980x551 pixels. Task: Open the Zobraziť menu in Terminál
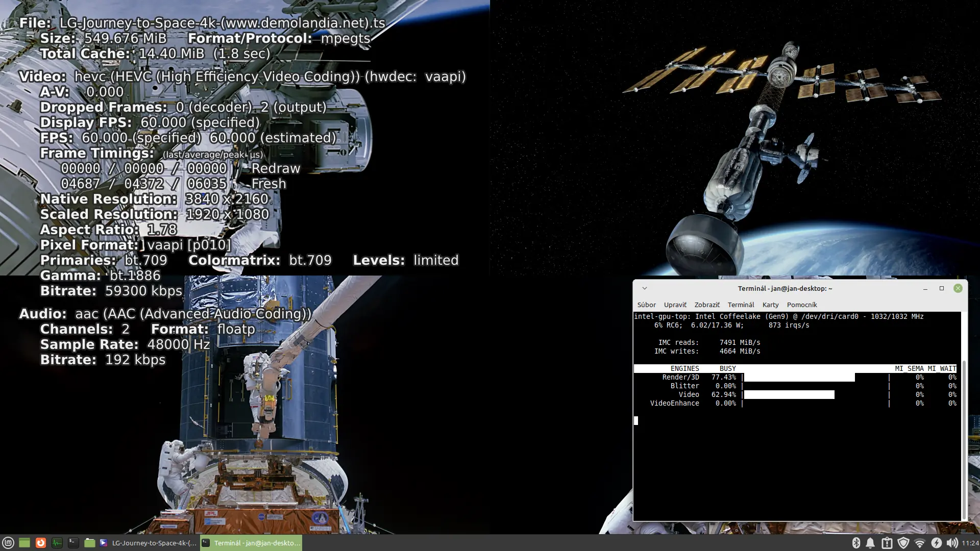(707, 305)
